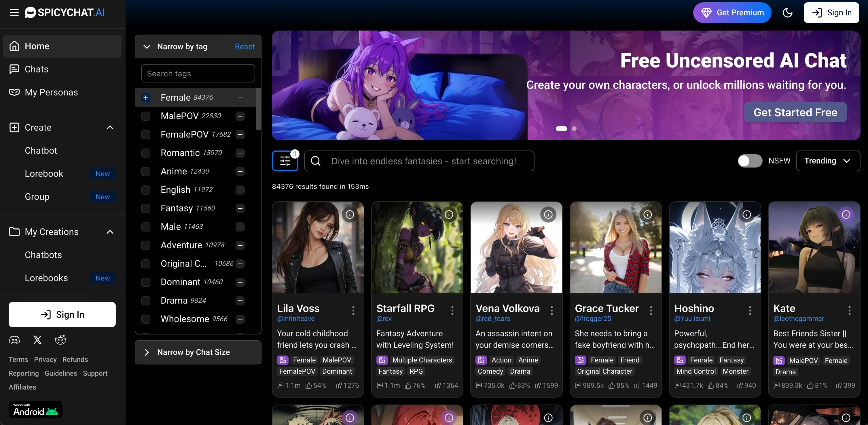Open the Trending sort dropdown
Viewport: 868px width, 425px height.
pyautogui.click(x=828, y=161)
